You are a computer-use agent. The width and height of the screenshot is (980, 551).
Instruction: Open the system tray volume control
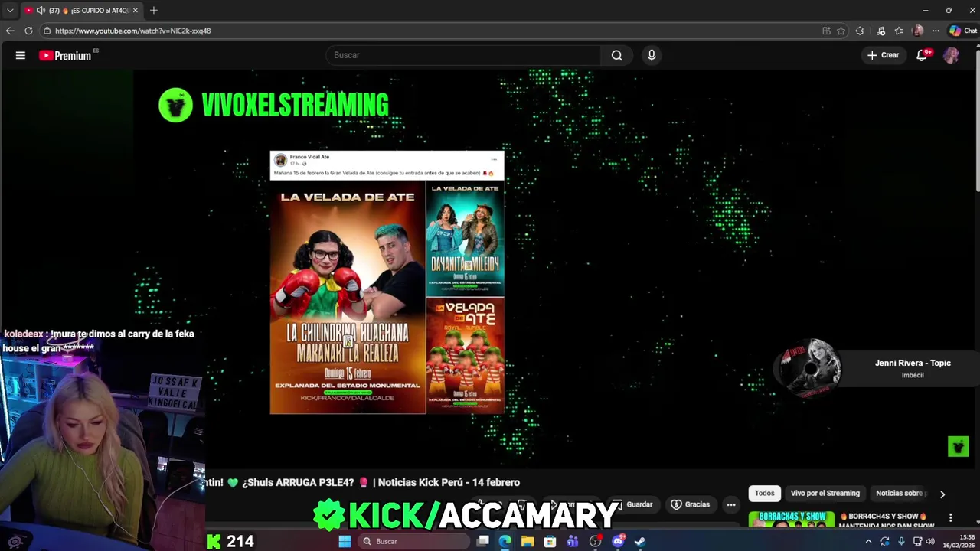pyautogui.click(x=930, y=541)
